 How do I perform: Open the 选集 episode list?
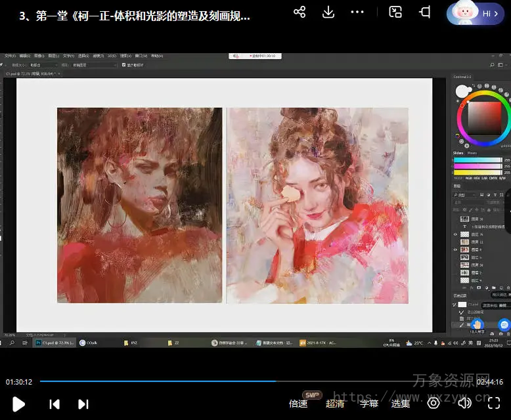tap(401, 404)
